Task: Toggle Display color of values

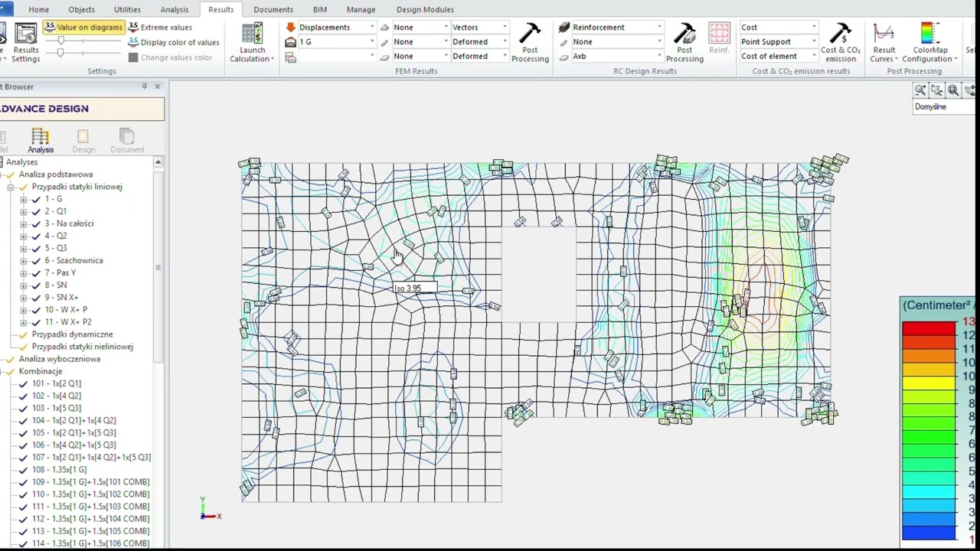Action: (x=173, y=43)
